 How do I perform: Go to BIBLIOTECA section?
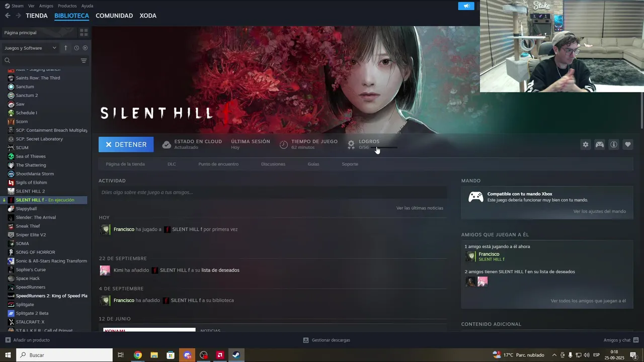71,16
